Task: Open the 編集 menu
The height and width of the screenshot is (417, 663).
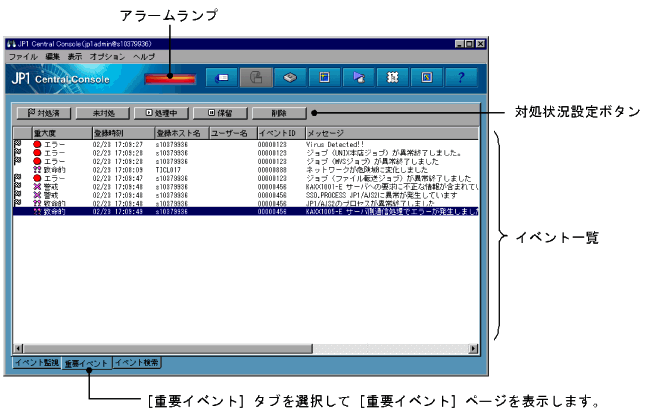Action: [x=52, y=56]
